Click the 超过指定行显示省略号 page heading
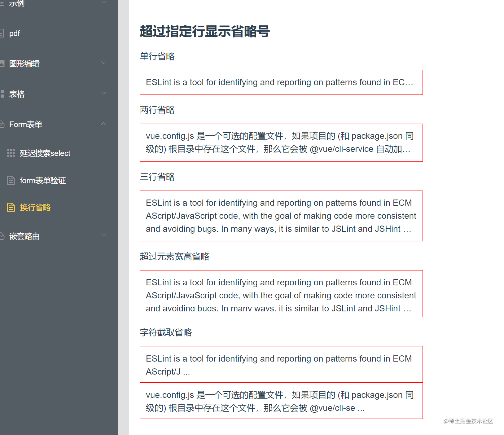 (205, 31)
